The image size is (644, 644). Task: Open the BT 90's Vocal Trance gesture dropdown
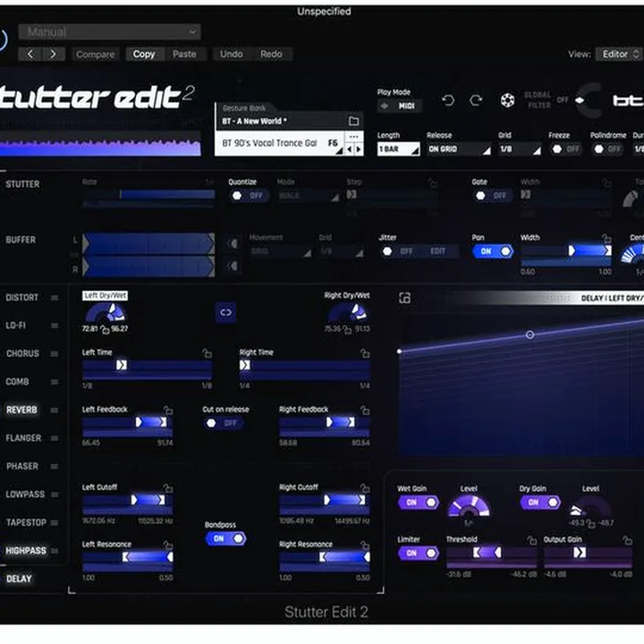pyautogui.click(x=280, y=143)
